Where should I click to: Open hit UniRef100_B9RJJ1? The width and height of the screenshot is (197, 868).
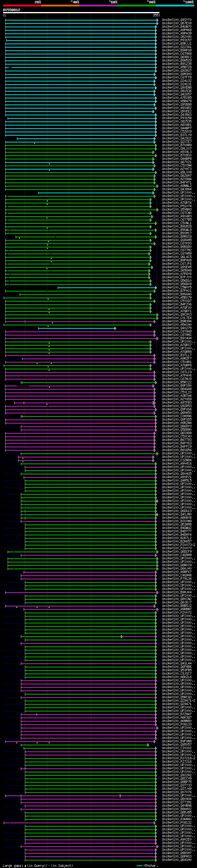[176, 43]
